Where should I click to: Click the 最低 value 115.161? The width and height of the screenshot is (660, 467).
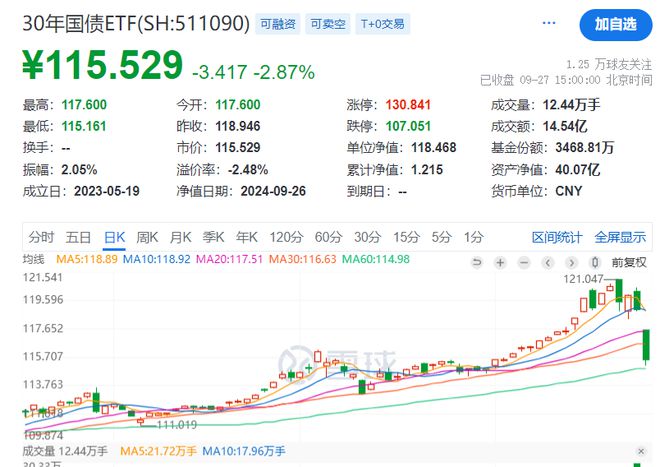(x=84, y=126)
